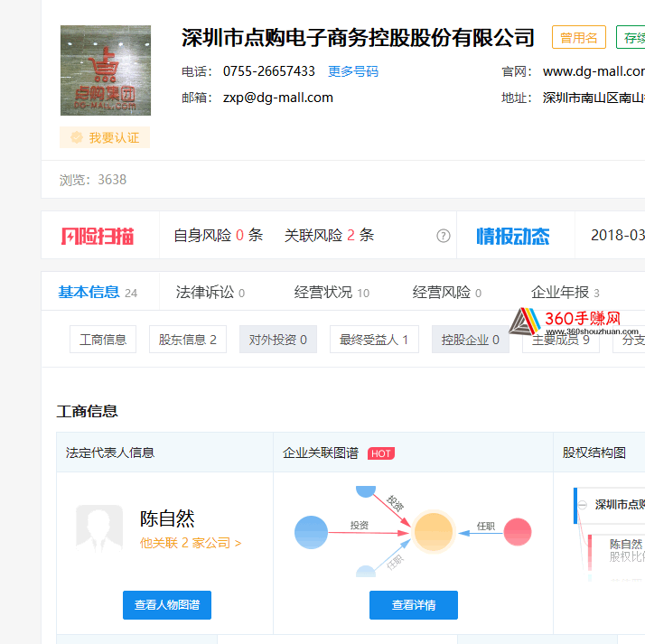This screenshot has width=645, height=644.
Task: Jump to 股东信息 2 section
Action: 188,340
